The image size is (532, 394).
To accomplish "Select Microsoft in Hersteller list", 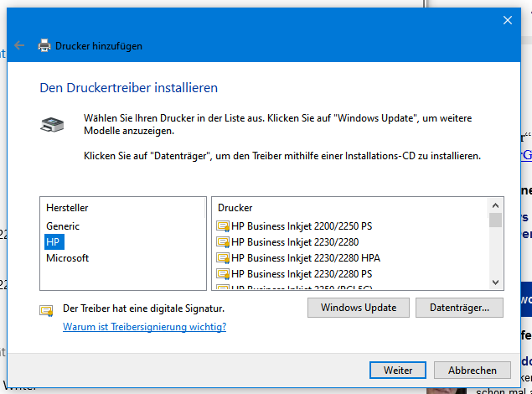I will pyautogui.click(x=67, y=258).
